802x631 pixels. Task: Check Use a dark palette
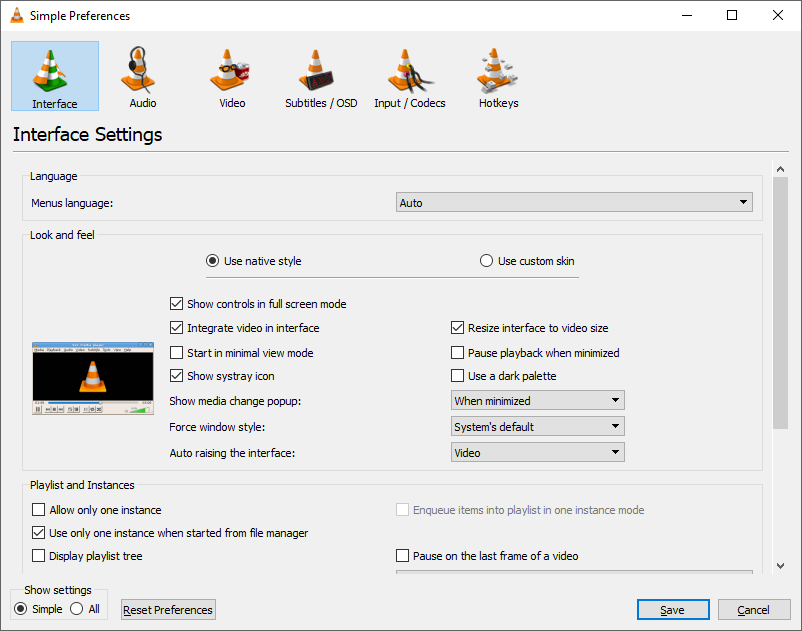point(458,376)
